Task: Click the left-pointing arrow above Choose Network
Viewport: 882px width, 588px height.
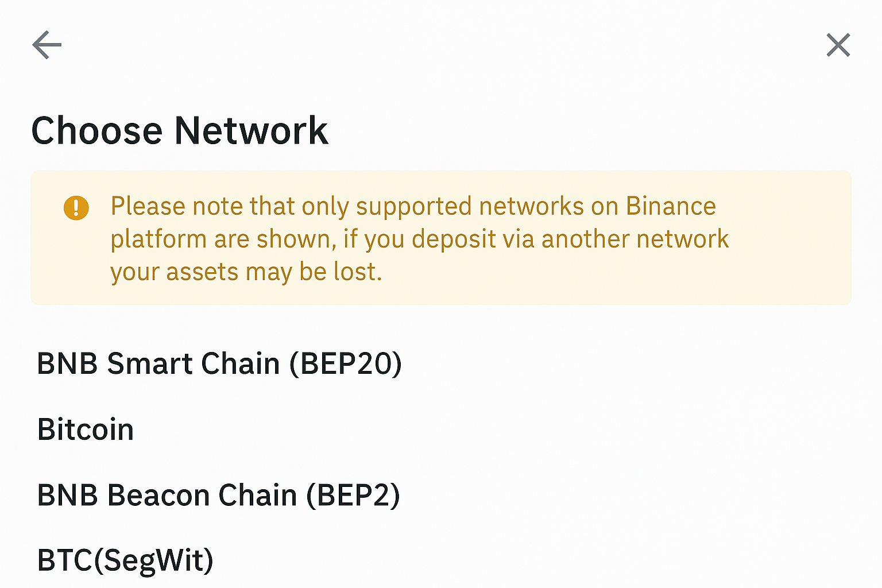Action: point(46,45)
